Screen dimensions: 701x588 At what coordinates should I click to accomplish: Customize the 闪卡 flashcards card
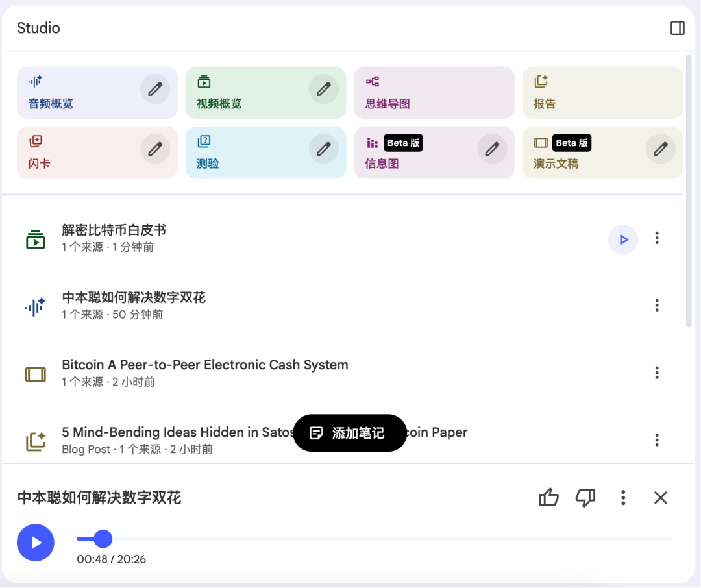(155, 149)
